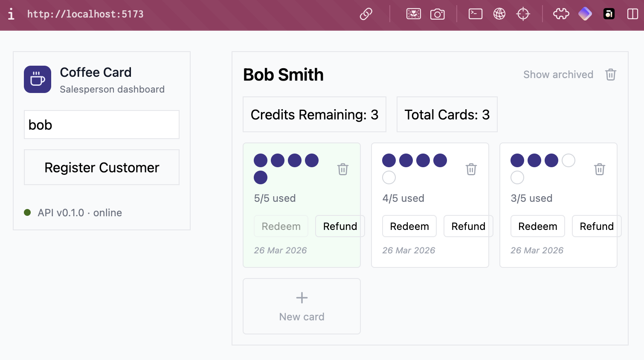The width and height of the screenshot is (644, 360).
Task: Redeem a credit on the 3/5 card
Action: tap(538, 226)
